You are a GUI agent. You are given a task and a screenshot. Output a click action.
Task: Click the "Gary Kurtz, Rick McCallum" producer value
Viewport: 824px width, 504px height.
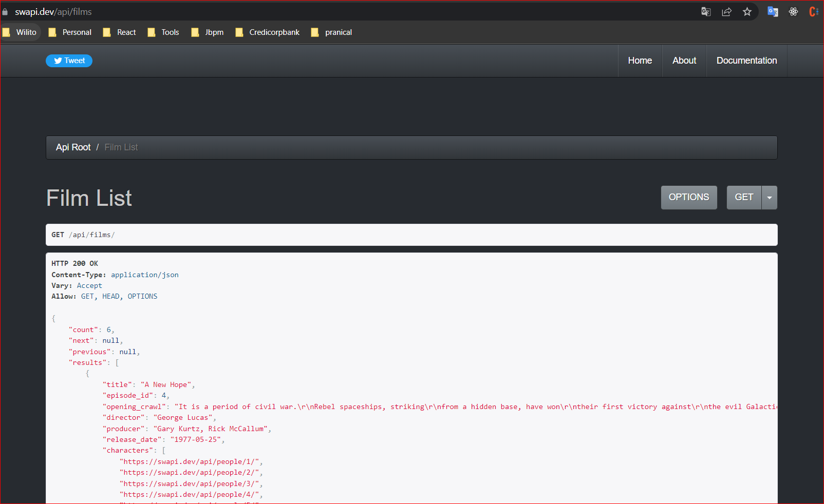(x=211, y=429)
